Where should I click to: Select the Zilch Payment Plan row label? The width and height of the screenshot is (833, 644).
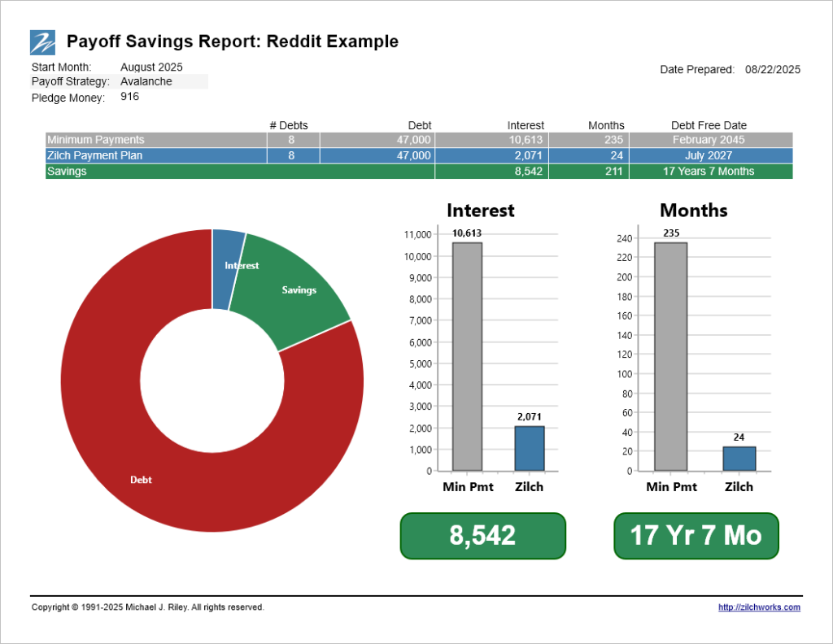click(x=95, y=155)
